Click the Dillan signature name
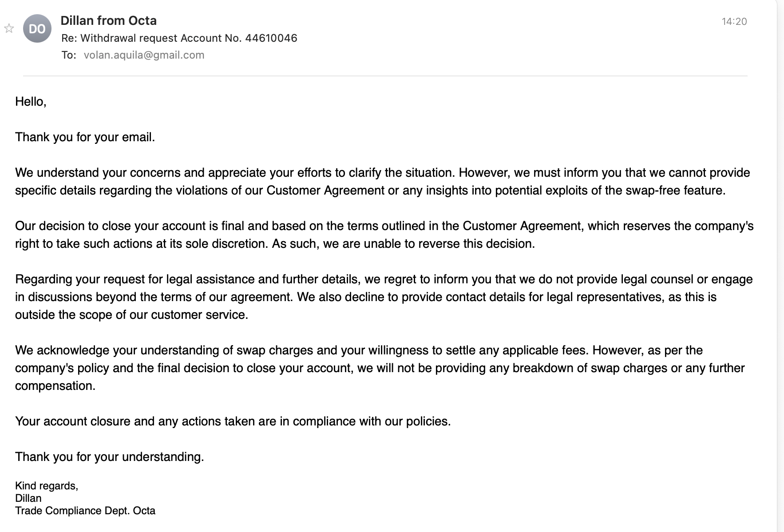The image size is (784, 532). coord(28,498)
